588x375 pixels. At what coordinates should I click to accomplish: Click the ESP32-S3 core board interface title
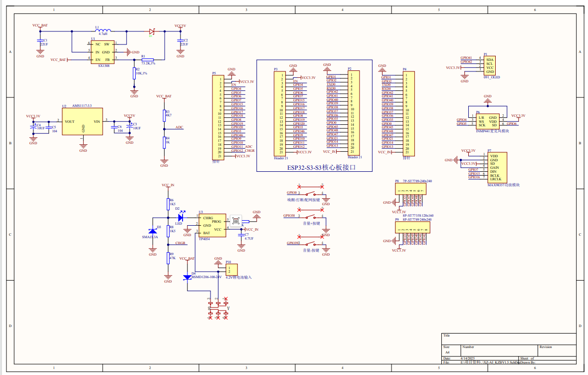click(314, 168)
